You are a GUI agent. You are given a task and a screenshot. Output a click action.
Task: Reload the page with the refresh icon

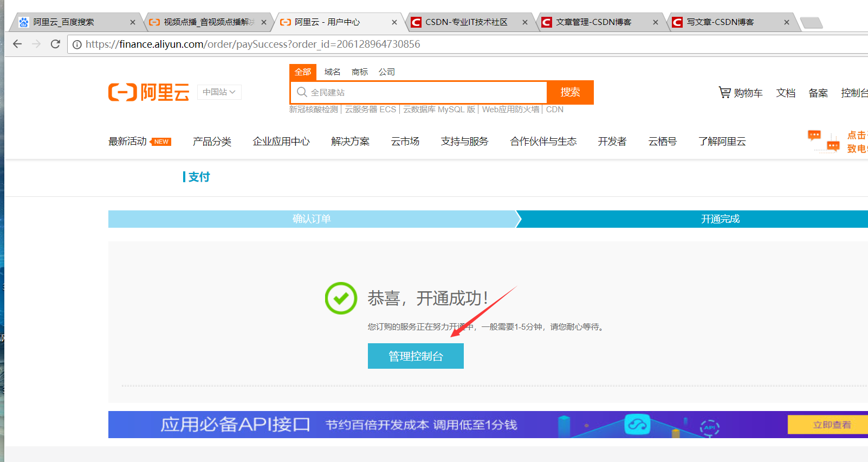point(55,44)
